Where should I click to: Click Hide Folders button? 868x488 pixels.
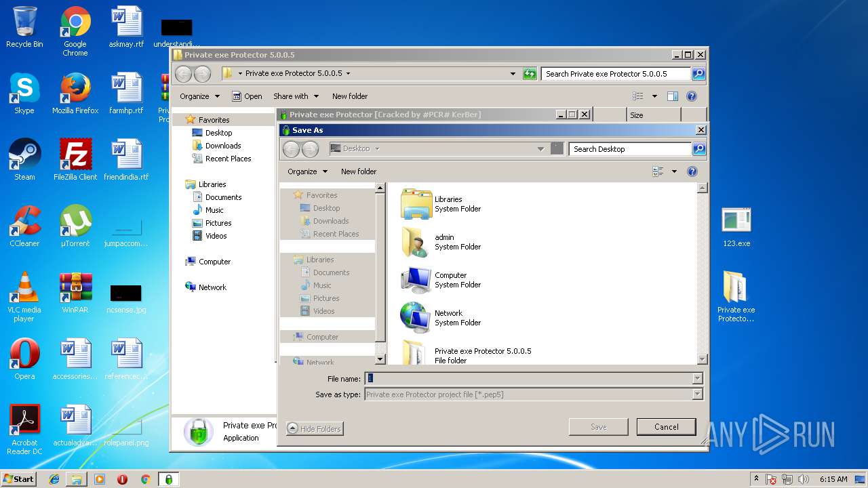tap(314, 428)
